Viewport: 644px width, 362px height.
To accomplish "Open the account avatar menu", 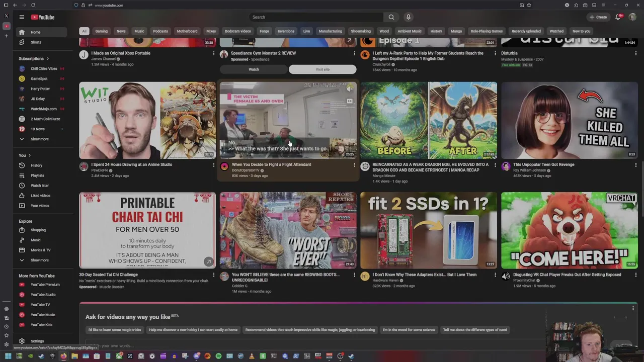I will coord(632,17).
